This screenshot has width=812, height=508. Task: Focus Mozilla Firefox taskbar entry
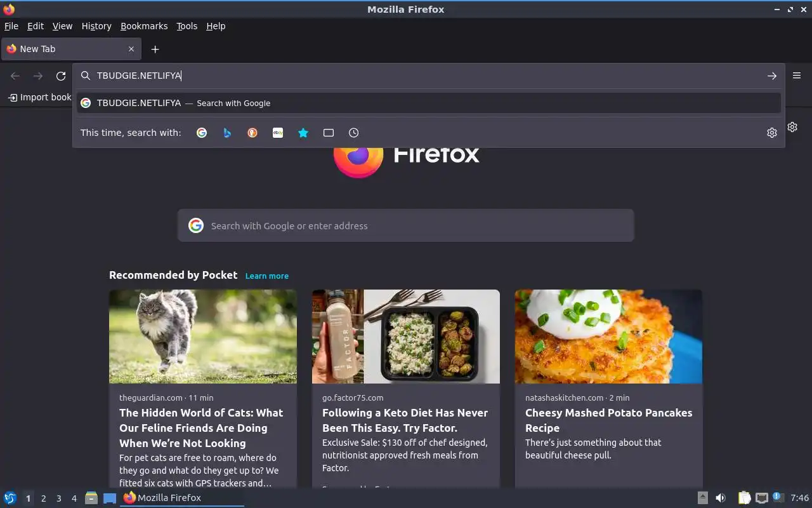pos(182,498)
